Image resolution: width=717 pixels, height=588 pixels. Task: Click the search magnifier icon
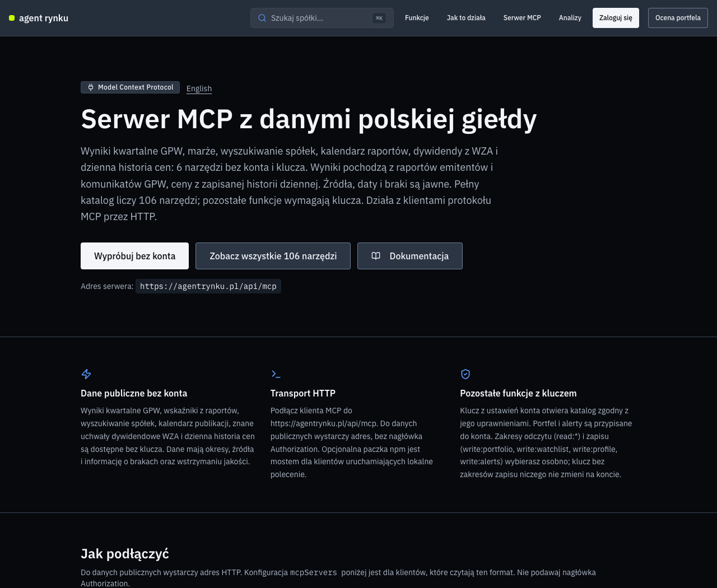click(x=262, y=18)
